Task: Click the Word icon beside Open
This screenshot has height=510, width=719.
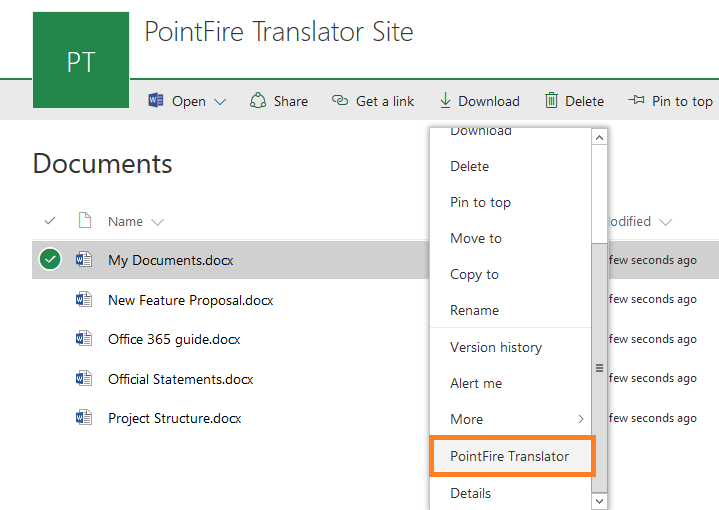Action: tap(156, 100)
